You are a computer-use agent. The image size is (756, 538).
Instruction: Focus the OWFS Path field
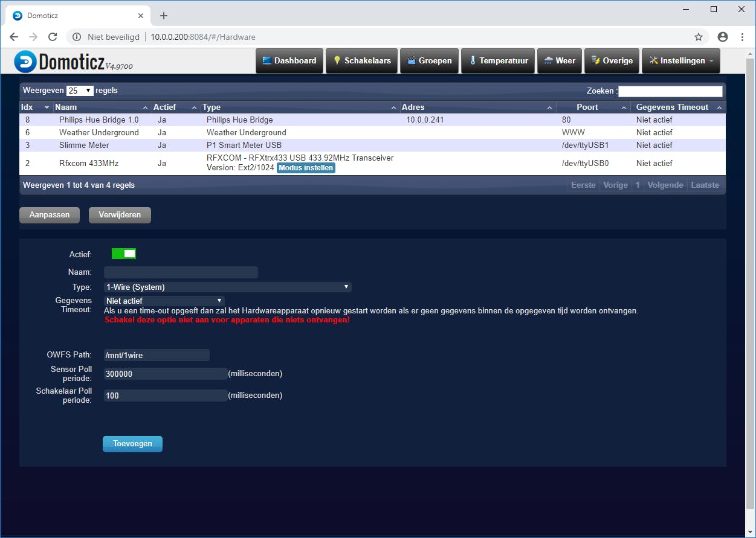coord(157,355)
